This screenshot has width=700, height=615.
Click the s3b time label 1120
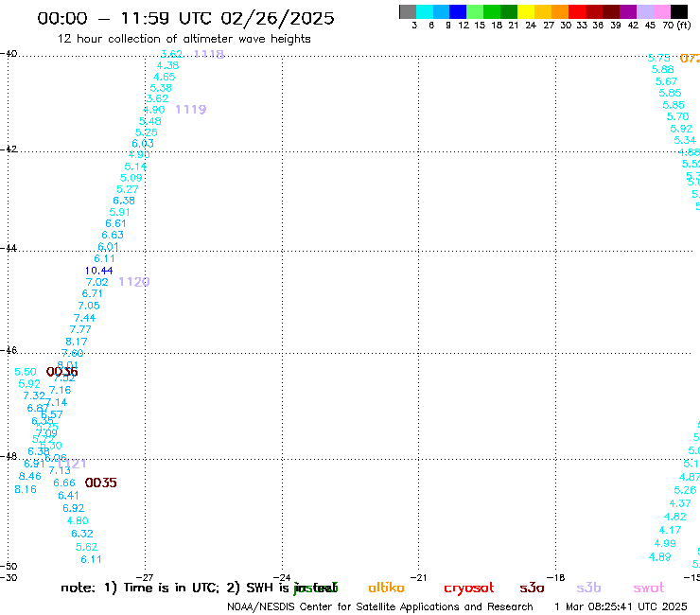[x=134, y=282]
